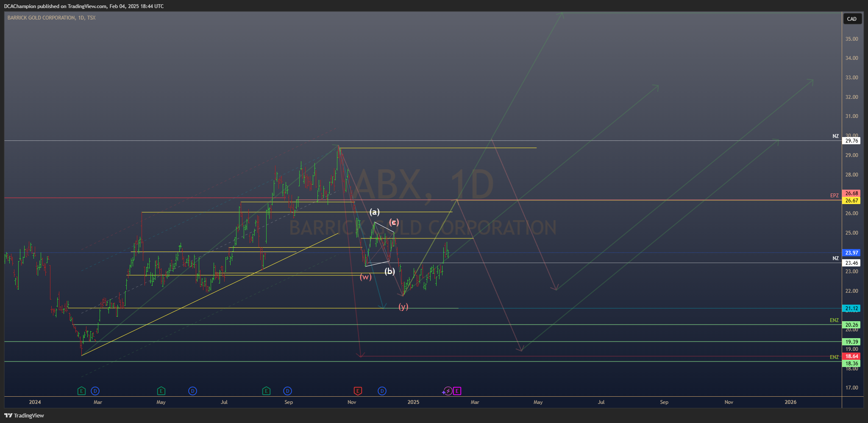This screenshot has height=423, width=868.
Task: Click the TradingView logo at bottom left
Action: pos(24,415)
